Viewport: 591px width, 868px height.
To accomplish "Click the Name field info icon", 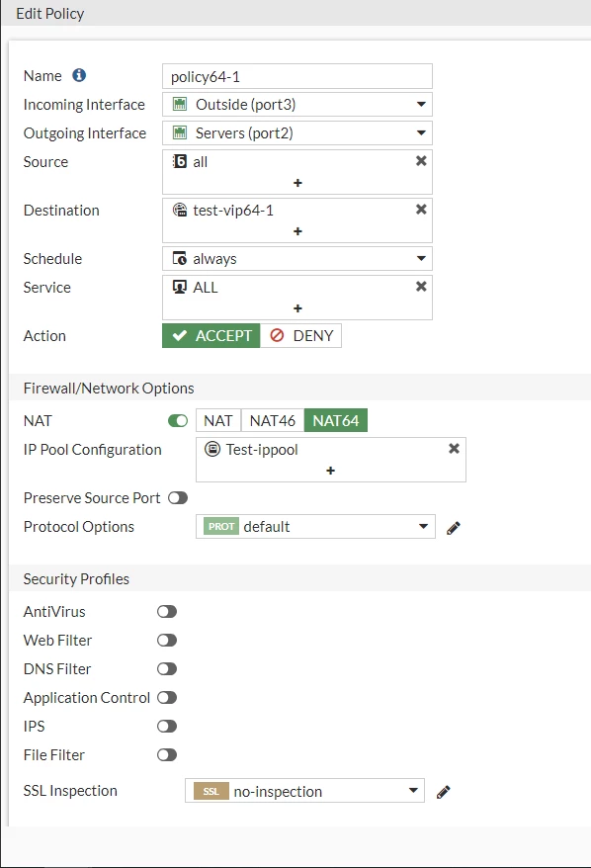I will pos(79,75).
